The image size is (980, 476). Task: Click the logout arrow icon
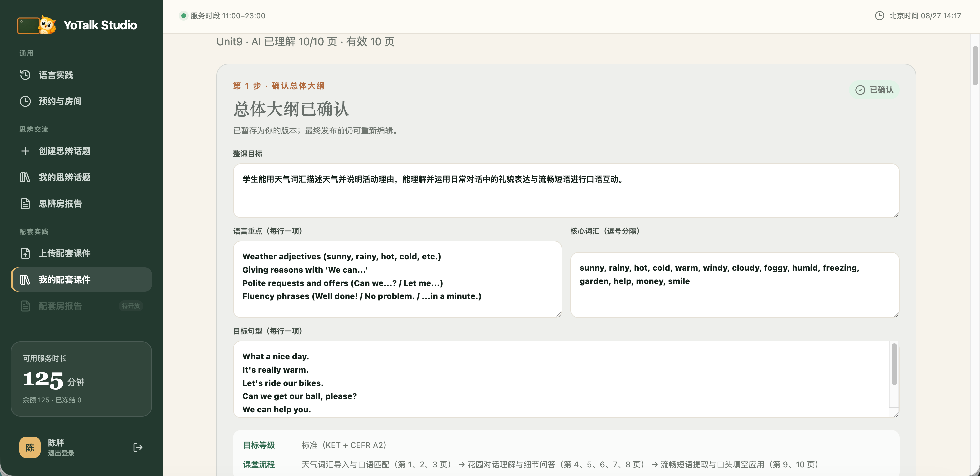click(138, 447)
